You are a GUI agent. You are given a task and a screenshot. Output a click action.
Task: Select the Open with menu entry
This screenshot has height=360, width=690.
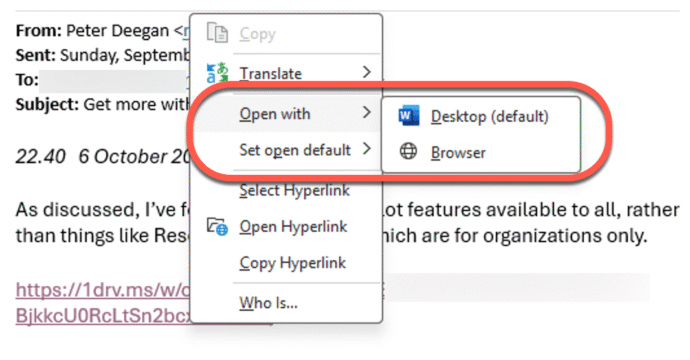pyautogui.click(x=286, y=114)
